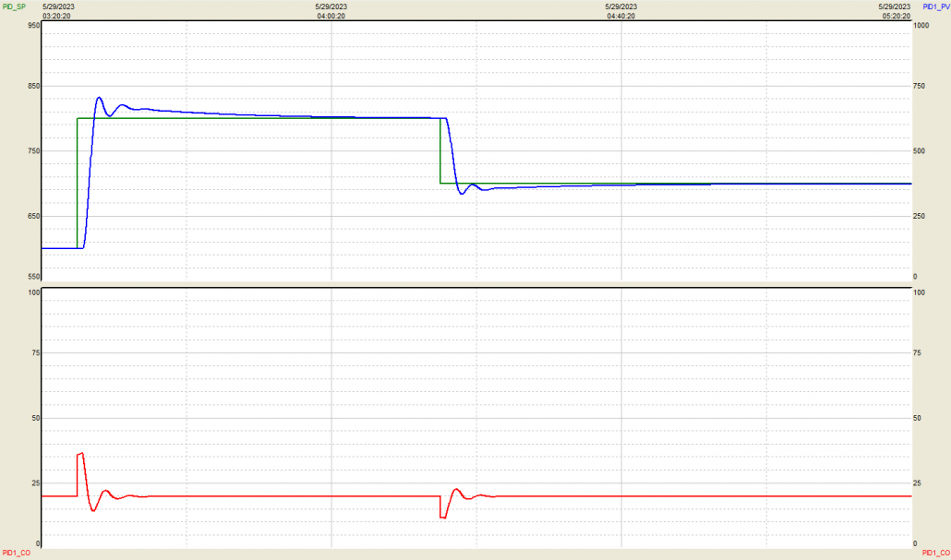Click the green setpoint step-down edge

click(440, 151)
